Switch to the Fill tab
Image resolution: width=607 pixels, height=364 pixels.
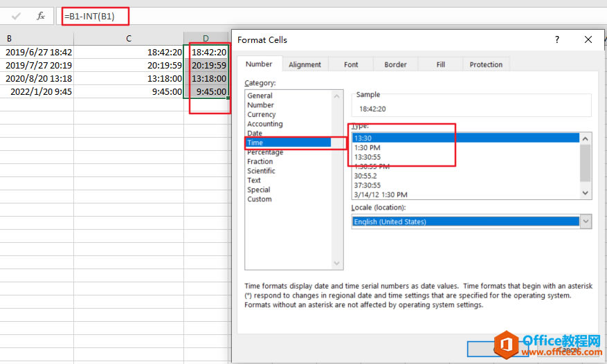440,64
